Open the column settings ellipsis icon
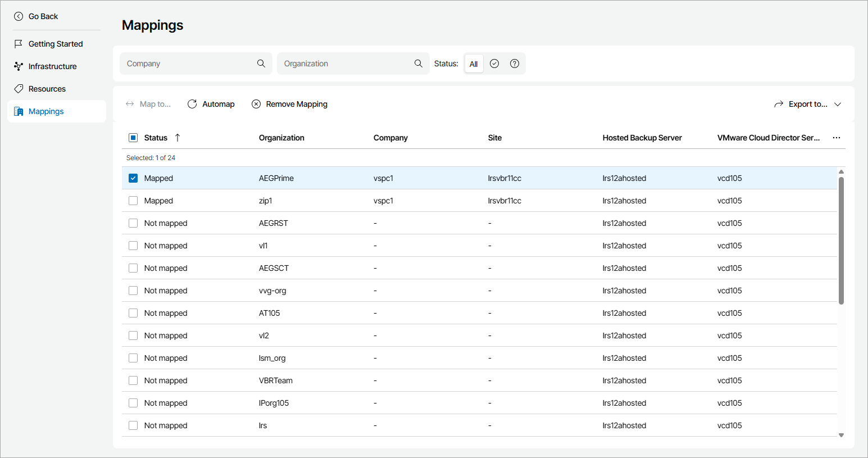 click(x=837, y=138)
